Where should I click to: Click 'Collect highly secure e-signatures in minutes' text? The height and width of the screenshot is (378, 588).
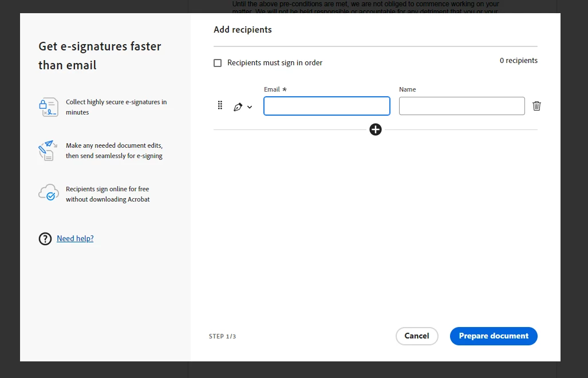click(116, 107)
